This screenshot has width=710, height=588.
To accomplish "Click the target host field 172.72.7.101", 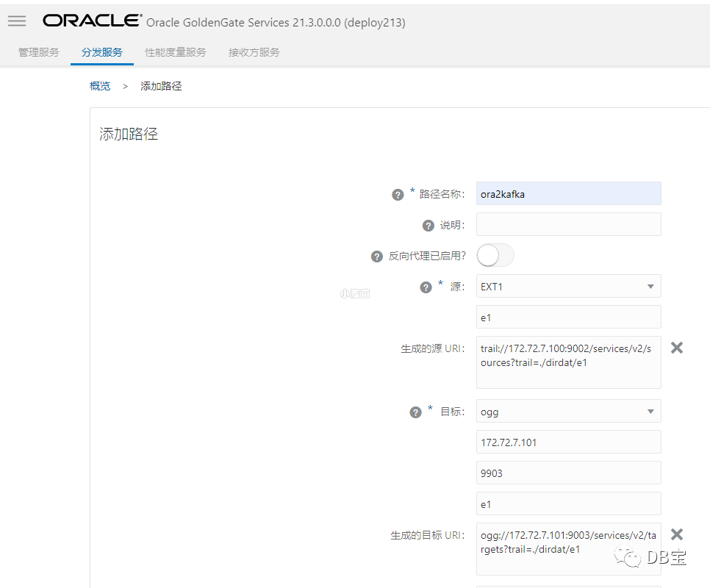I will click(568, 442).
